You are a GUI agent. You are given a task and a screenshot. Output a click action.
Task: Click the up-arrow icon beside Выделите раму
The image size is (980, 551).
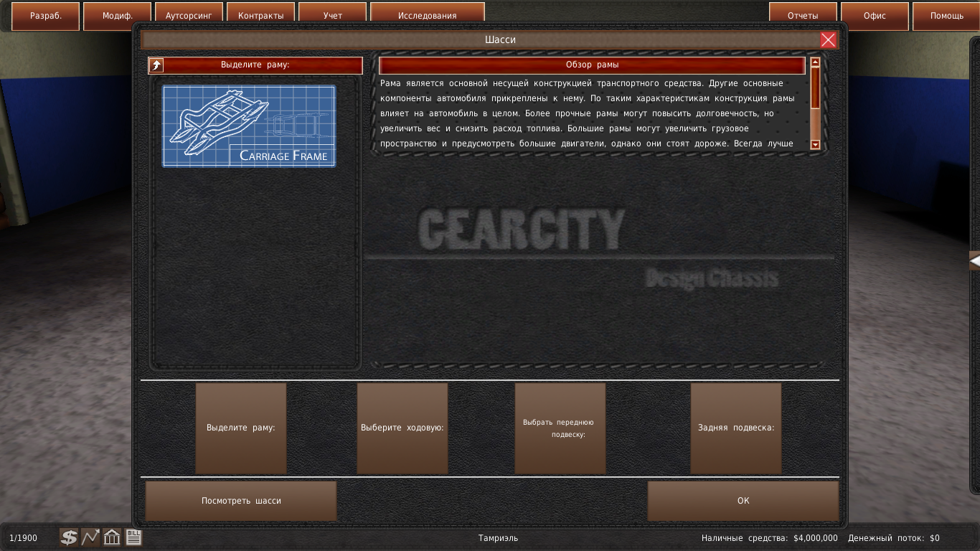click(x=156, y=65)
